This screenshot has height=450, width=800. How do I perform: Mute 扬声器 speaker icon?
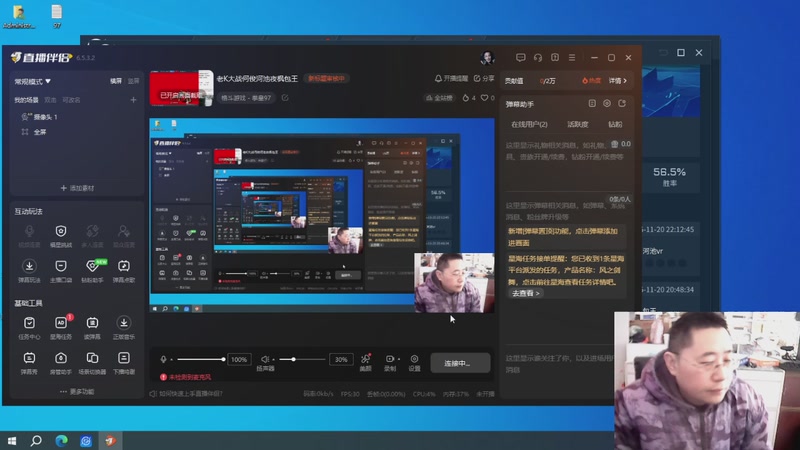coord(264,359)
